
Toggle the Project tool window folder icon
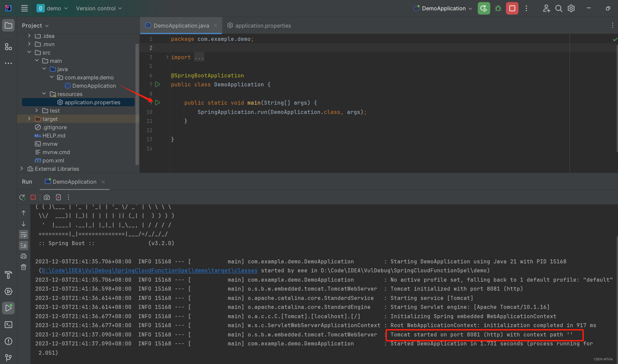coord(8,26)
